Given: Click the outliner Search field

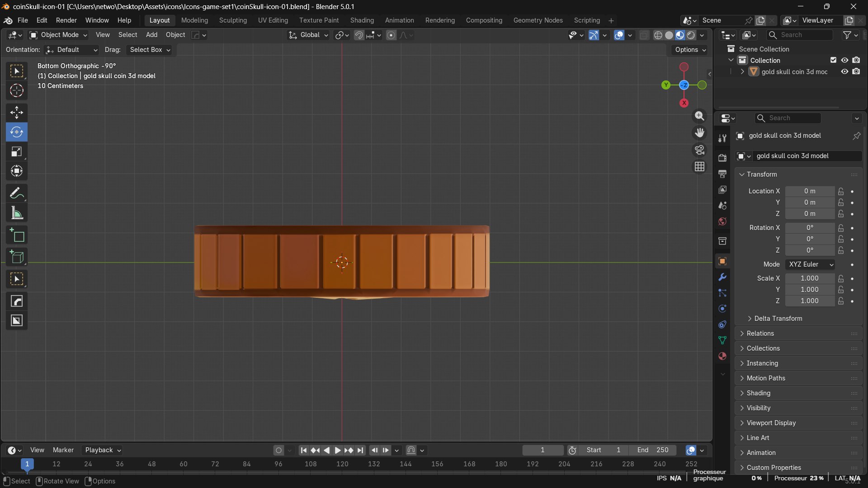Looking at the screenshot, I should pos(799,35).
